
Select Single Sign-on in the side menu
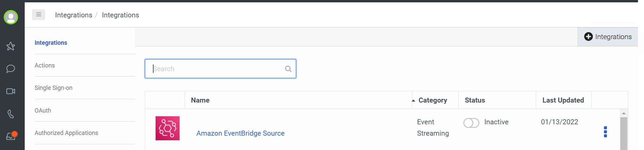[53, 88]
